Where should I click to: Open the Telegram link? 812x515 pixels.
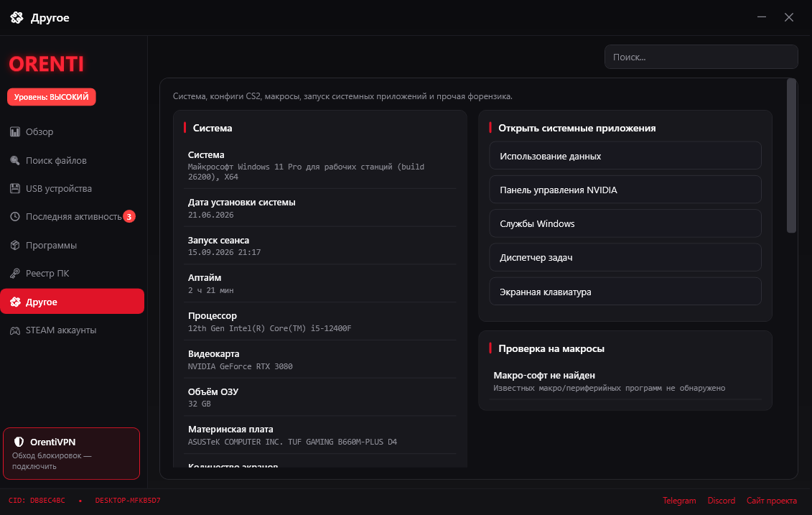point(679,501)
